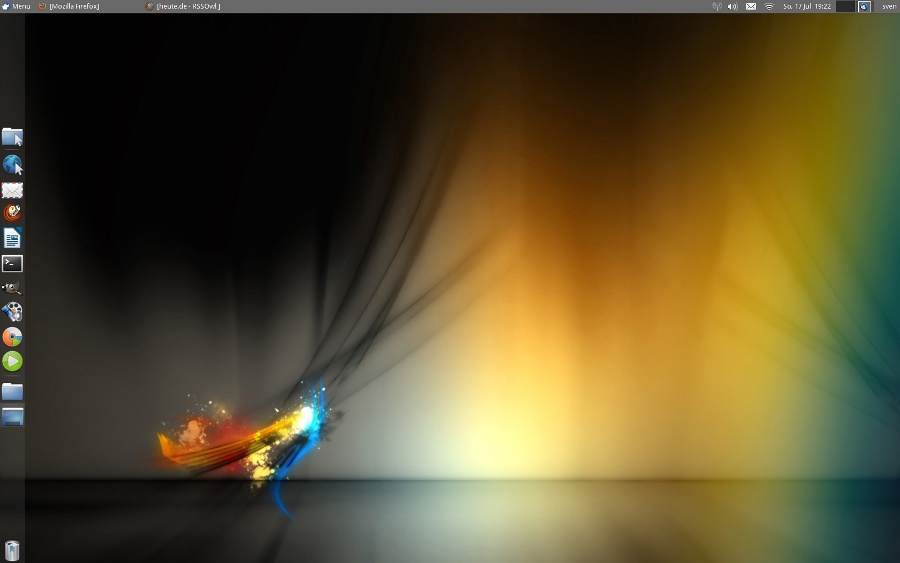Open the sven user menu
The width and height of the screenshot is (900, 563).
pyautogui.click(x=889, y=6)
